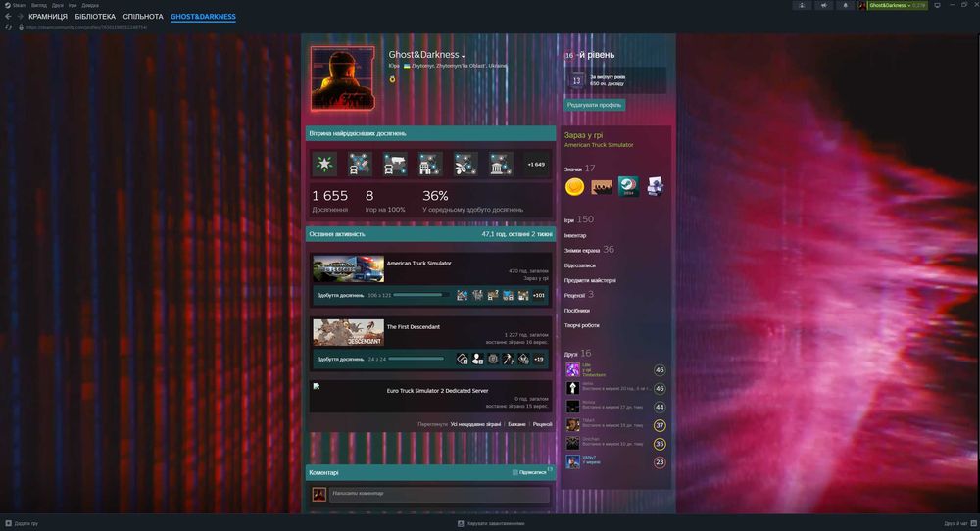The image size is (980, 531).
Task: View Усі нещодавно зіграні games
Action: pos(475,424)
